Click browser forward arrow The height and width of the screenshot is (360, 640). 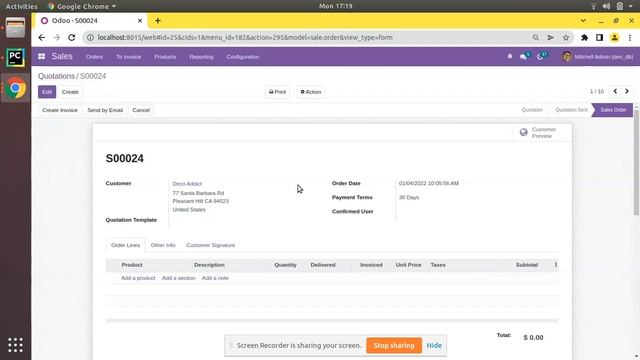point(56,38)
